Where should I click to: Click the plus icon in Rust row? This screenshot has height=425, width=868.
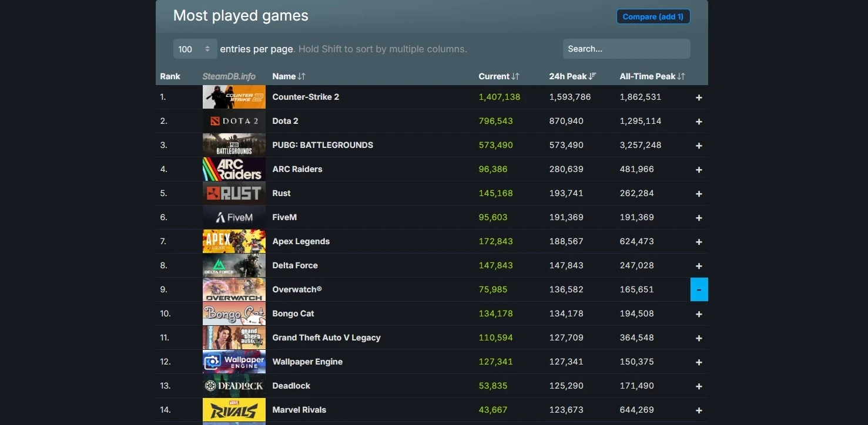699,194
